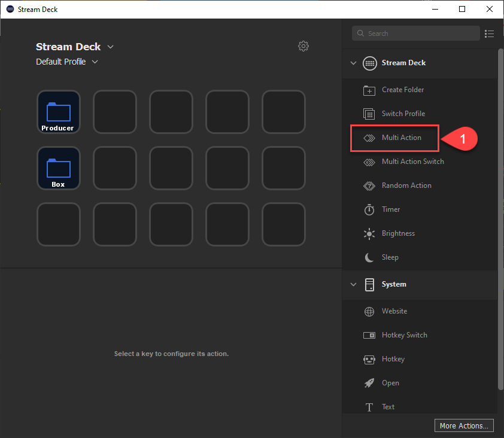This screenshot has width=504, height=438.
Task: Click the search magnifier icon
Action: click(x=360, y=33)
